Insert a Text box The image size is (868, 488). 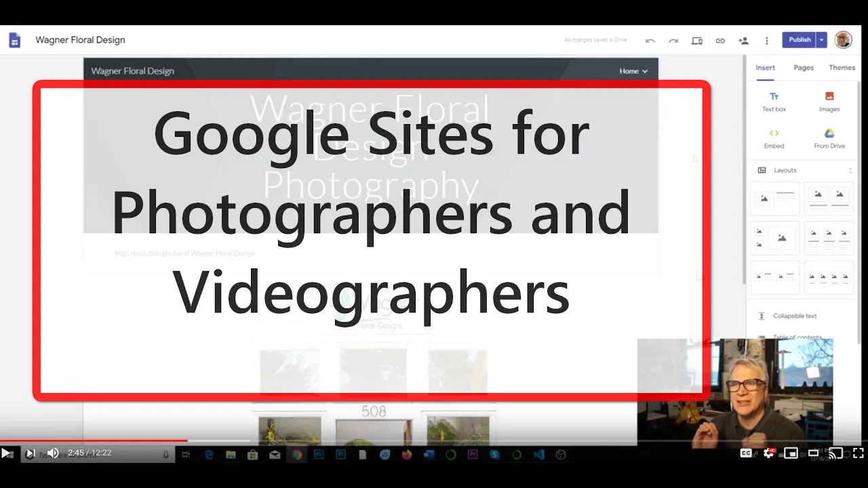[x=774, y=102]
